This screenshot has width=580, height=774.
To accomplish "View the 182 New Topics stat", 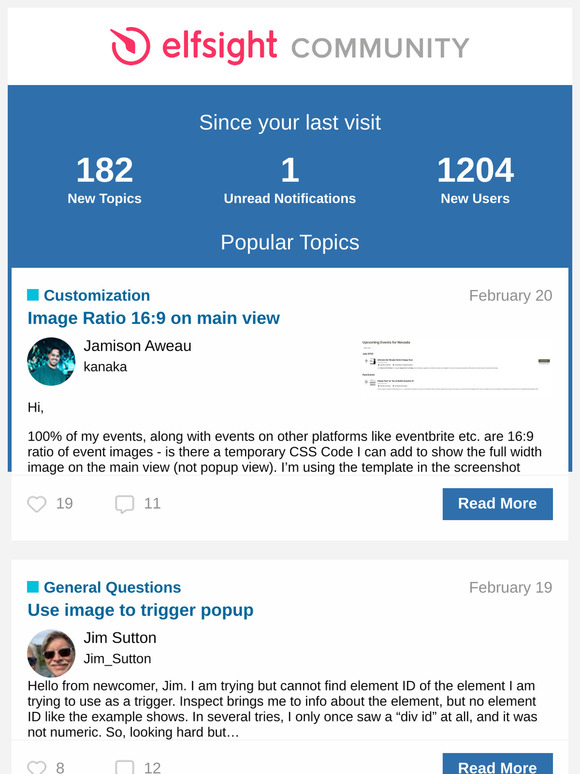I will coord(105,179).
